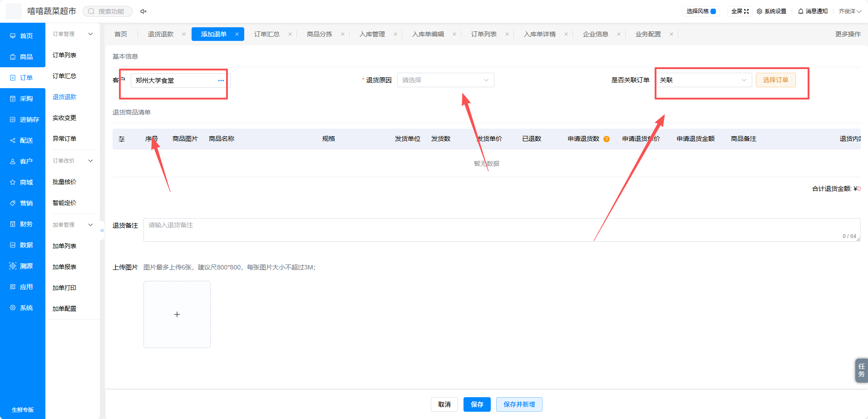Open the 是否关联订单 dropdown

[703, 80]
